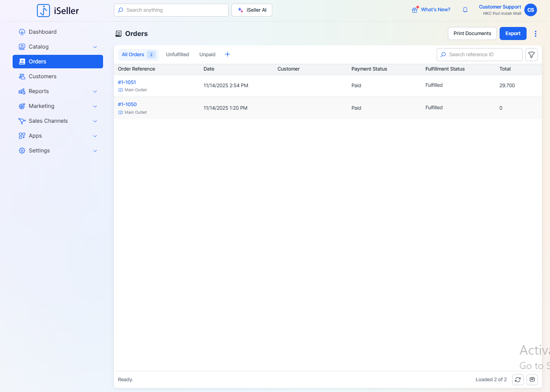Viewport: 550px width, 392px height.
Task: Expand the Reports menu chevron
Action: pos(95,91)
